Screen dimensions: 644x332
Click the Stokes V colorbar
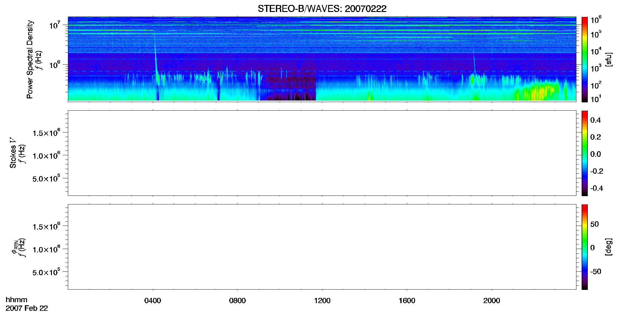pos(584,153)
